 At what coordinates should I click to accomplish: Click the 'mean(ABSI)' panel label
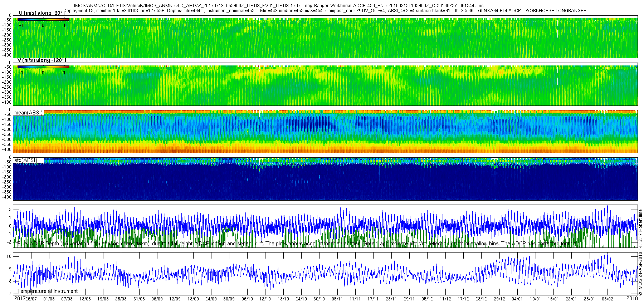pyautogui.click(x=29, y=113)
